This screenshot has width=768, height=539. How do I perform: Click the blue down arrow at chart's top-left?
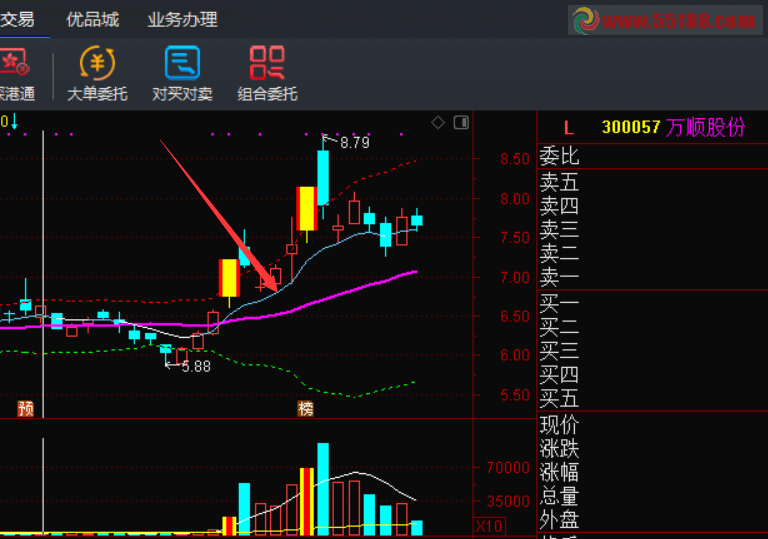coord(14,122)
